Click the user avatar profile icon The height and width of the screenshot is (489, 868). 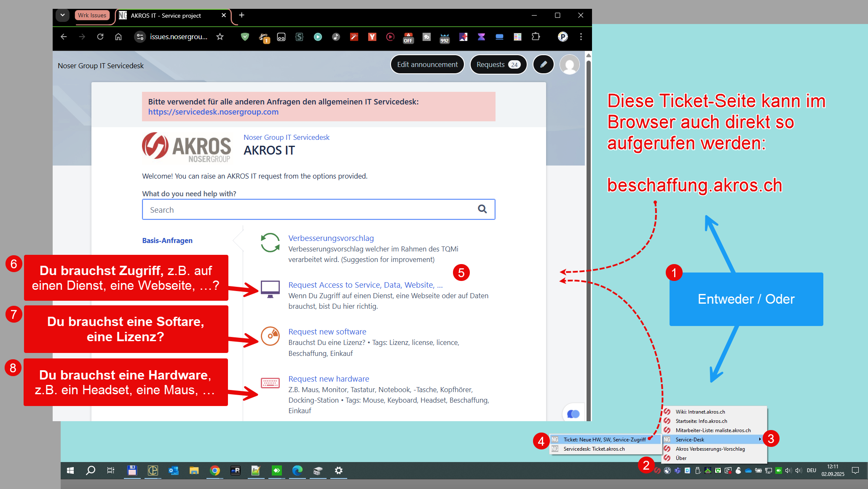pyautogui.click(x=570, y=64)
